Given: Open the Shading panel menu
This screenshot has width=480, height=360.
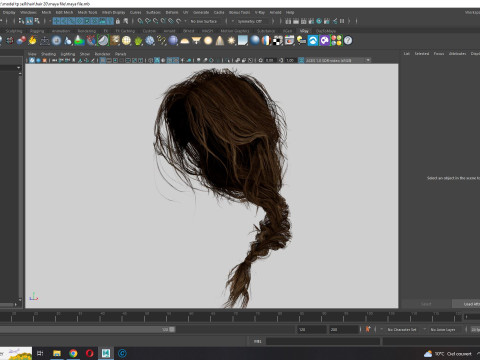Looking at the screenshot, I should tap(48, 54).
